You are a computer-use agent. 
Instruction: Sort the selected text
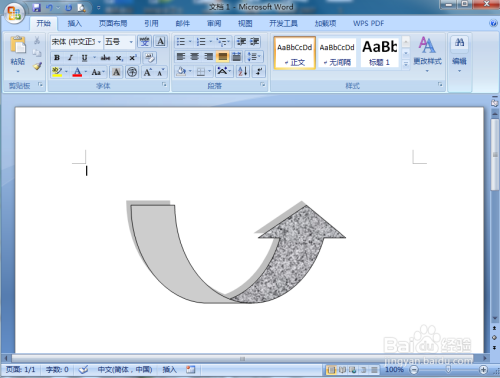pos(243,71)
